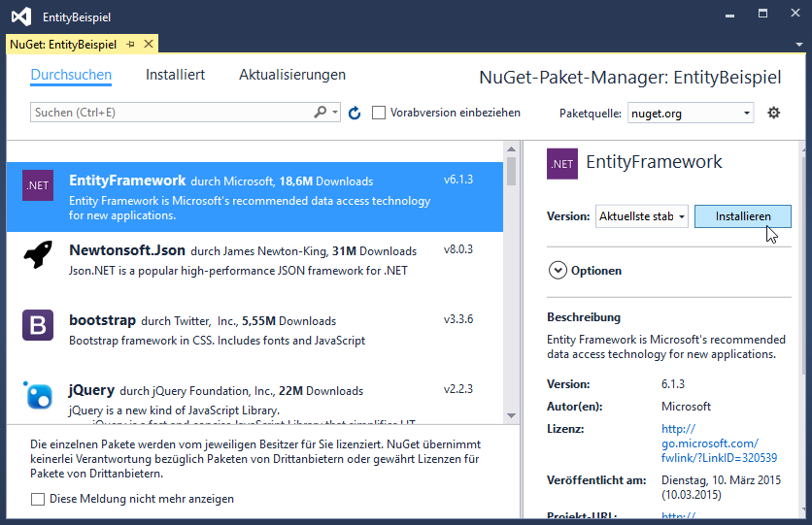812x525 pixels.
Task: Click the details Version value 6.1.3
Action: pos(673,384)
